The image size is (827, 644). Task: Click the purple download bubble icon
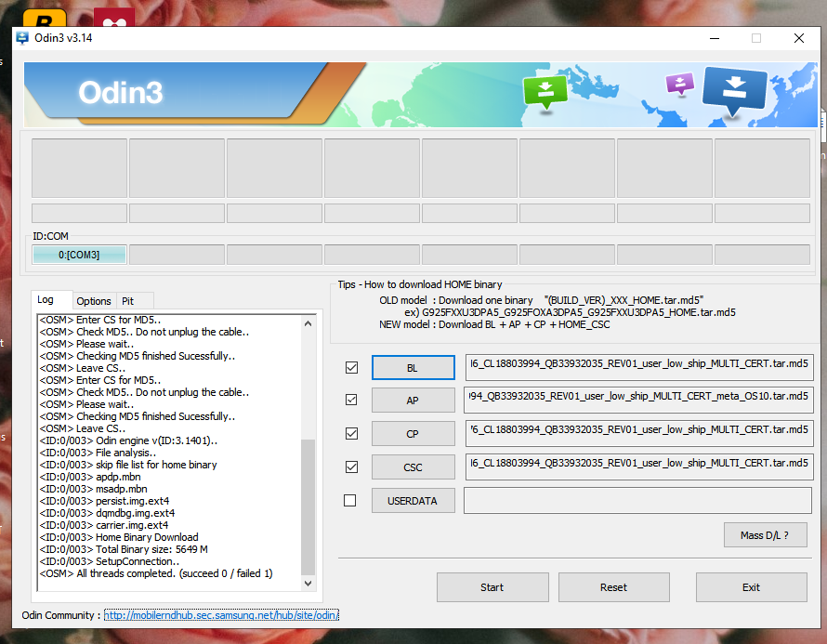coord(680,85)
